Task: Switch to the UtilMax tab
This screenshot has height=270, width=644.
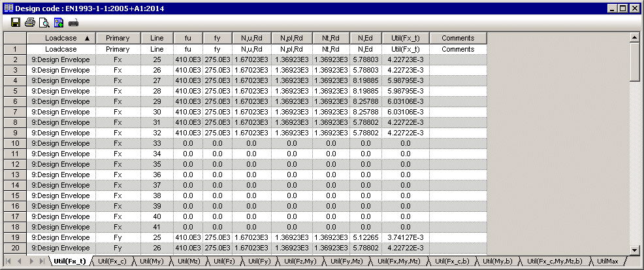Action: point(607,262)
